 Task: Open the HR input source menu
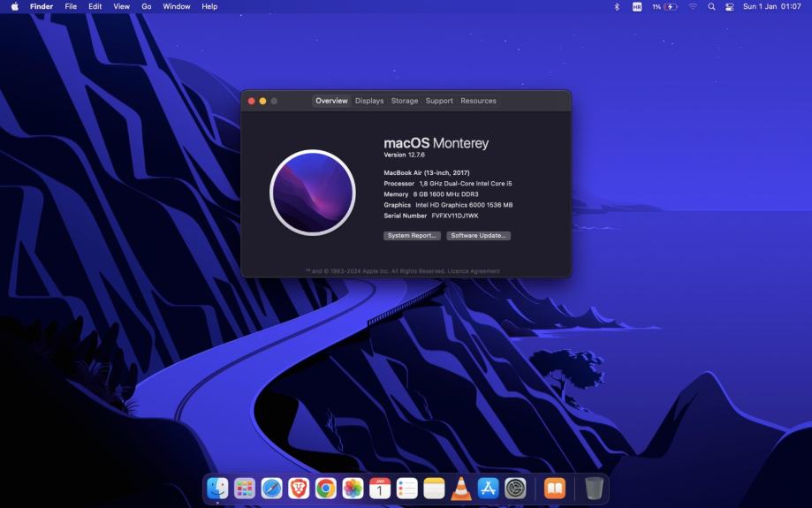point(637,6)
